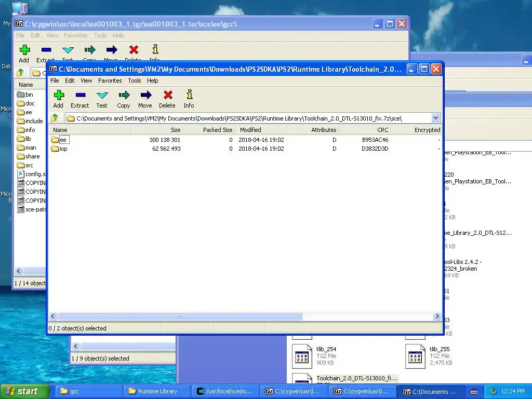Sort by the Packed Size column header
The height and width of the screenshot is (399, 532).
pyautogui.click(x=209, y=130)
